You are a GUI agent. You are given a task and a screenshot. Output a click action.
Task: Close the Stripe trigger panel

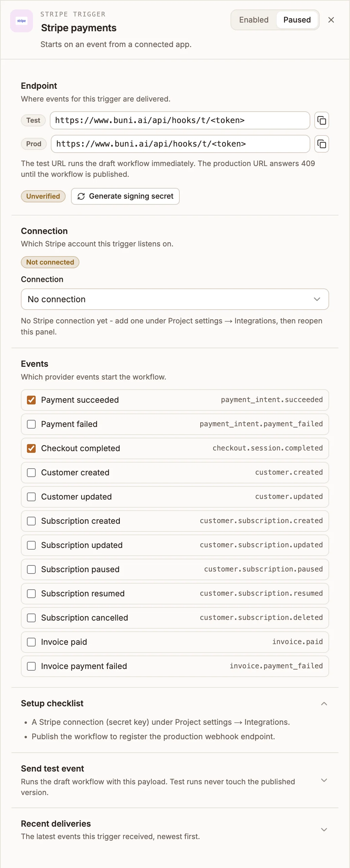pos(331,20)
